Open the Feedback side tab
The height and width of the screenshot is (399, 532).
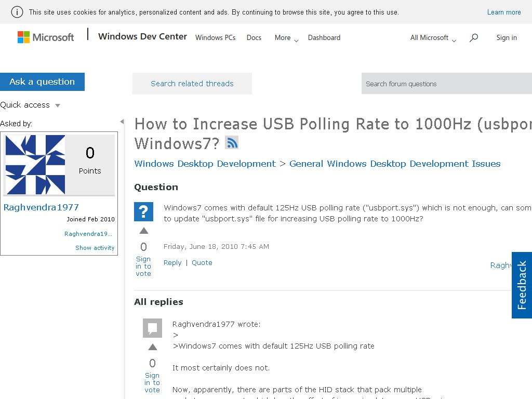click(x=522, y=285)
